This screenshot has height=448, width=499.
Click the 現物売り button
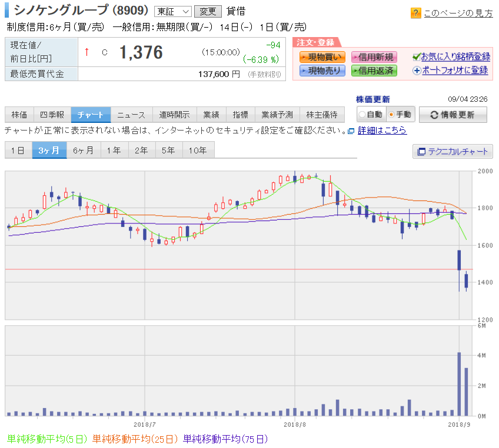322,71
